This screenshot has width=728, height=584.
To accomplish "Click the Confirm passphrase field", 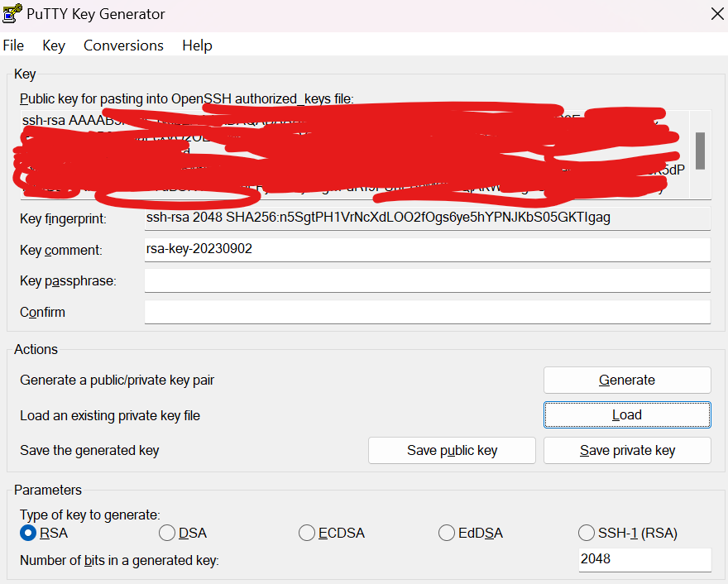I will pyautogui.click(x=428, y=312).
